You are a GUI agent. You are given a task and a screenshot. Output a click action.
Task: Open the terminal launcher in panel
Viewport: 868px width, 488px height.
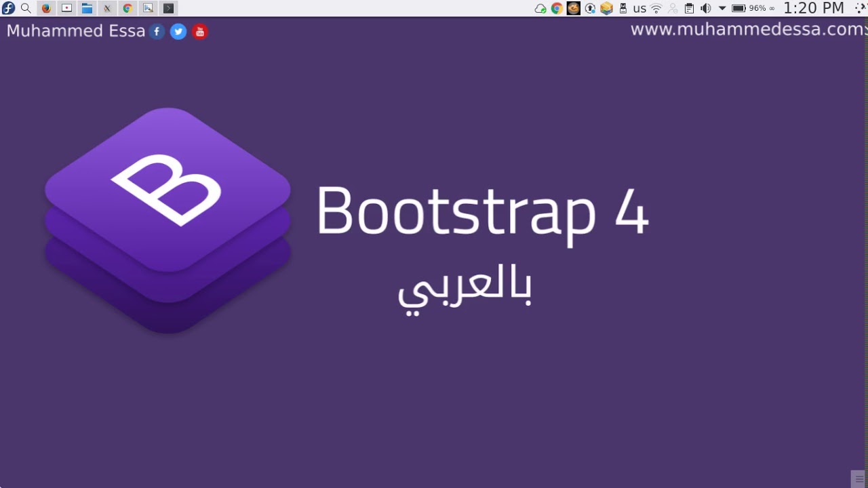click(169, 8)
